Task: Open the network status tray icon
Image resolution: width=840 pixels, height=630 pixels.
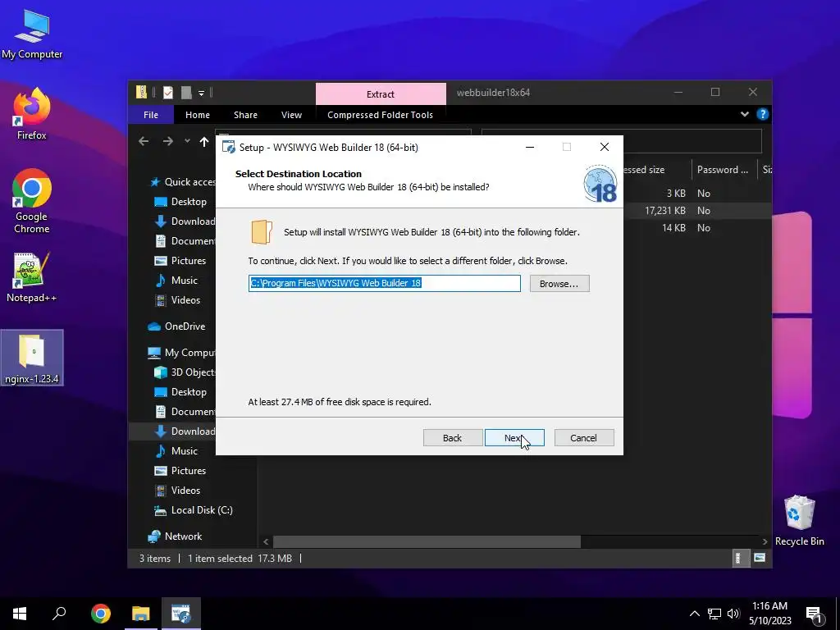Action: point(714,614)
